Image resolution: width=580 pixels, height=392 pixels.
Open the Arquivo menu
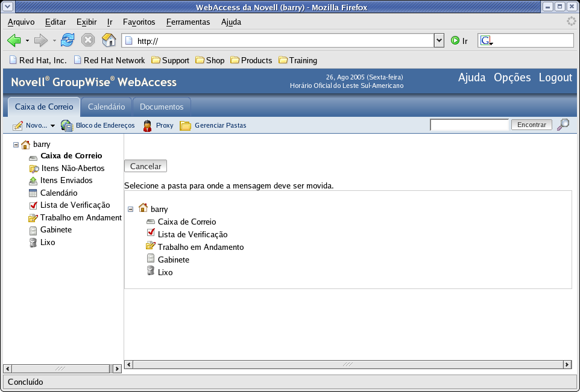point(21,22)
